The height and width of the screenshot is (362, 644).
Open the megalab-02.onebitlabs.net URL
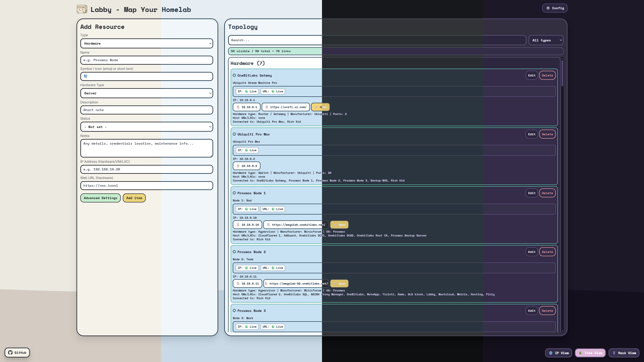click(339, 284)
